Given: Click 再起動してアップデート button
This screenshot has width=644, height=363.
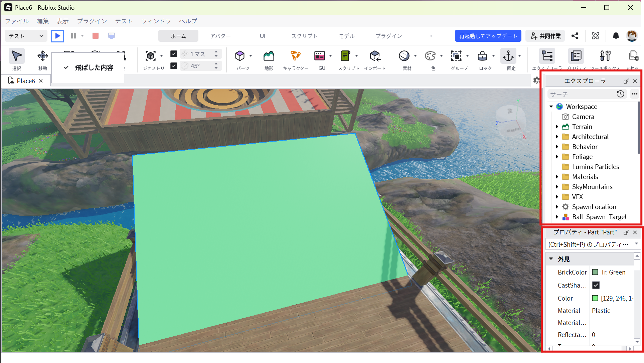Looking at the screenshot, I should point(488,36).
